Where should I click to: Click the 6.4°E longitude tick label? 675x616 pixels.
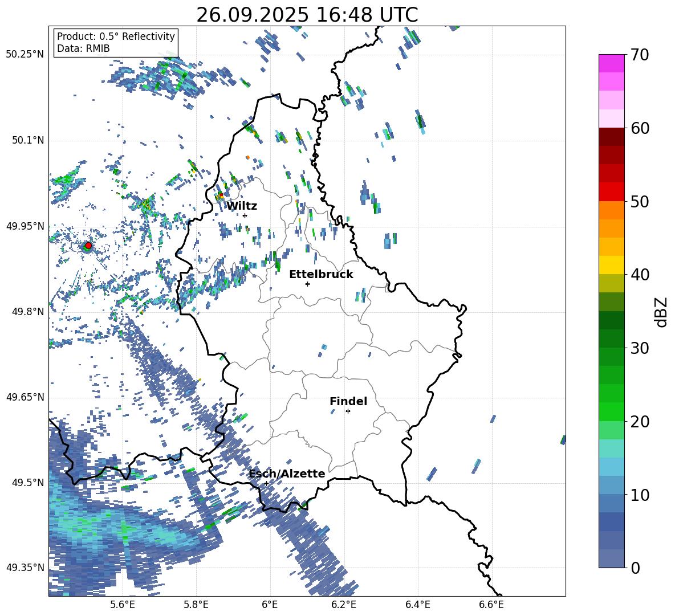point(417,605)
